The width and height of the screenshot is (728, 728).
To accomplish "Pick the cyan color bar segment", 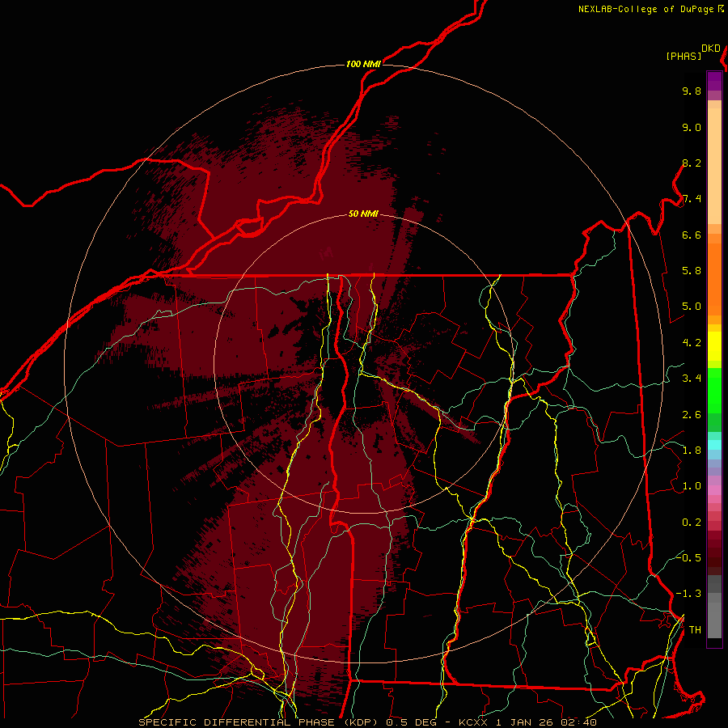I will point(714,445).
